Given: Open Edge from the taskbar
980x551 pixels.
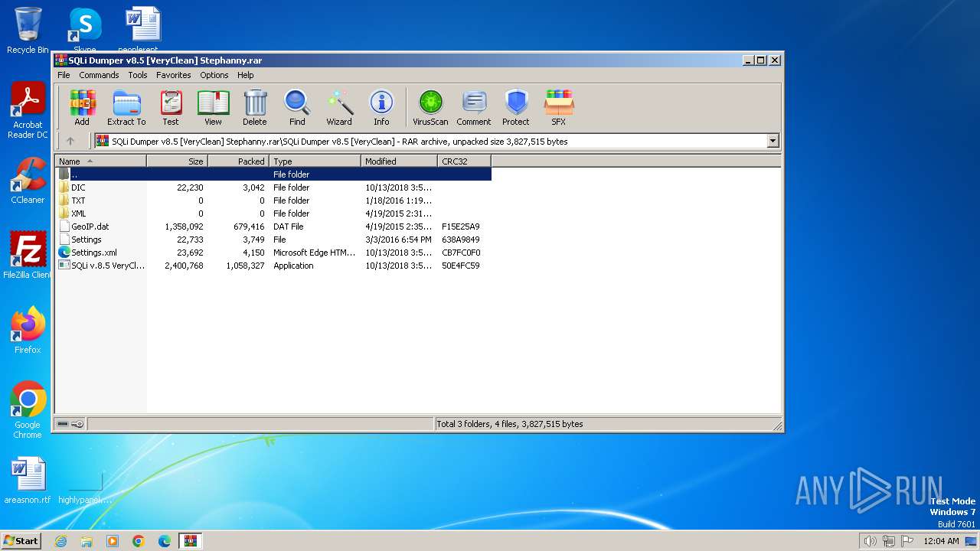Looking at the screenshot, I should [x=165, y=541].
